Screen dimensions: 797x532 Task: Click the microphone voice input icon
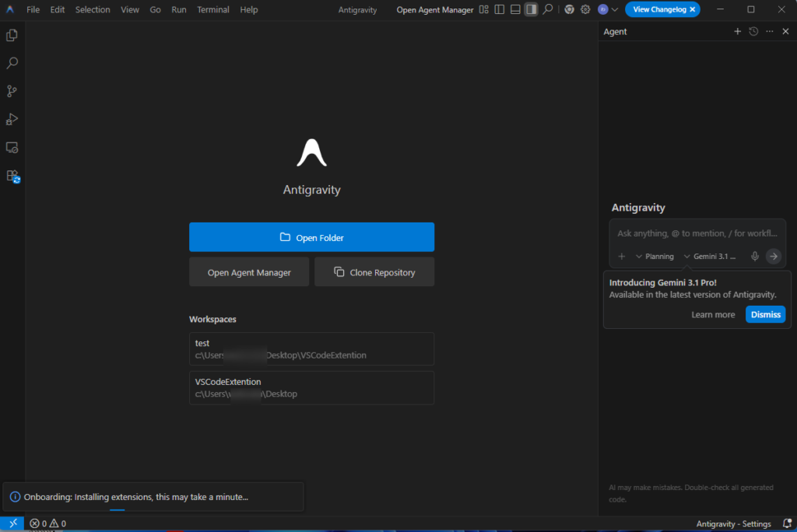(x=754, y=257)
